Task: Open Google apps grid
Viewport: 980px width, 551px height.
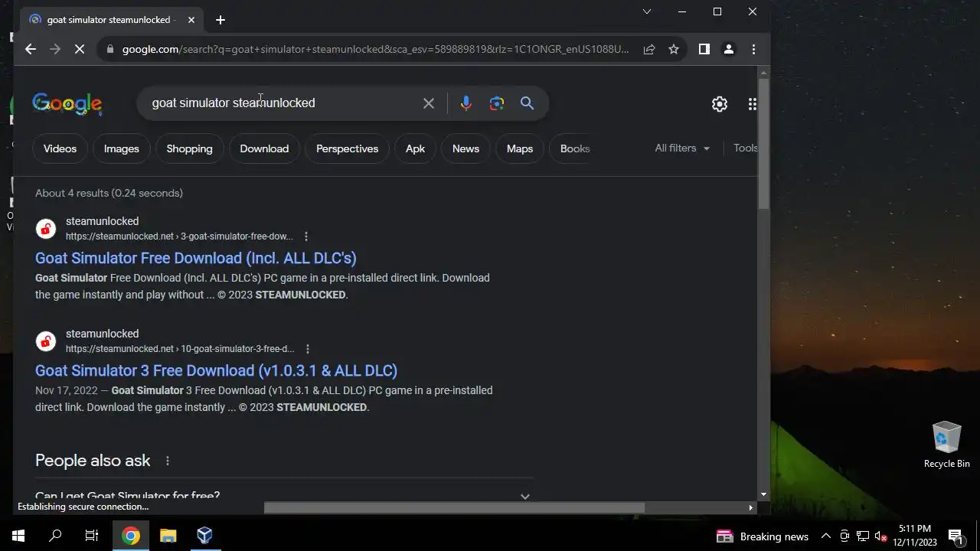Action: coord(752,104)
